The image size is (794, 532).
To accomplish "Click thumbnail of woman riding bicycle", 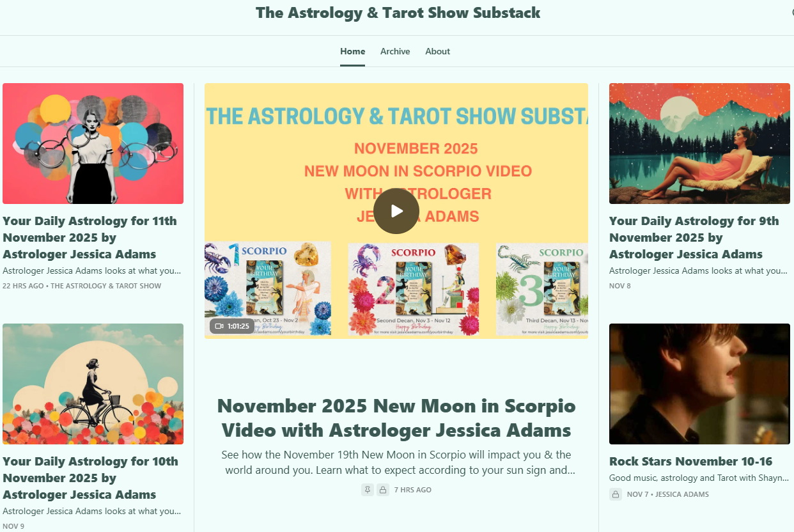I will pyautogui.click(x=93, y=384).
